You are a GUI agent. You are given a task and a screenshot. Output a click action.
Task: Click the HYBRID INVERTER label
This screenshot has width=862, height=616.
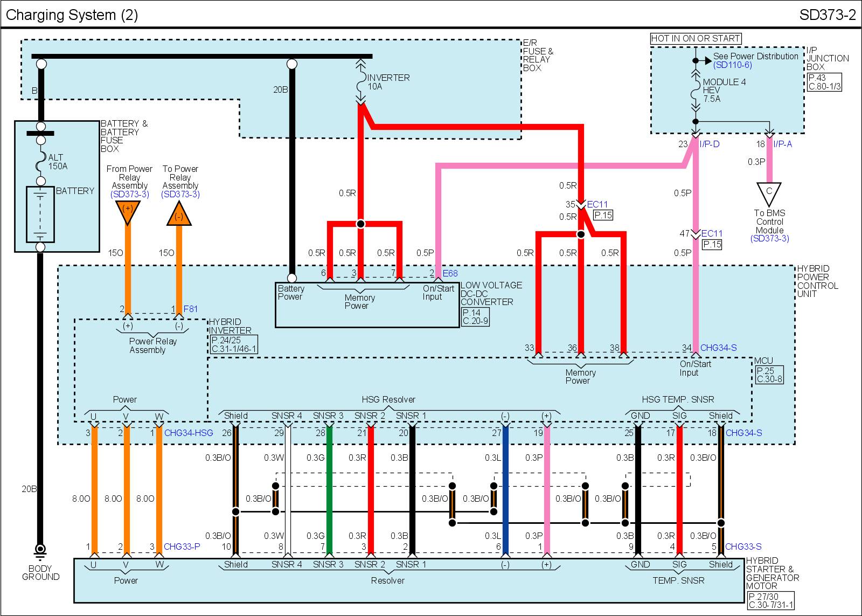[x=231, y=326]
